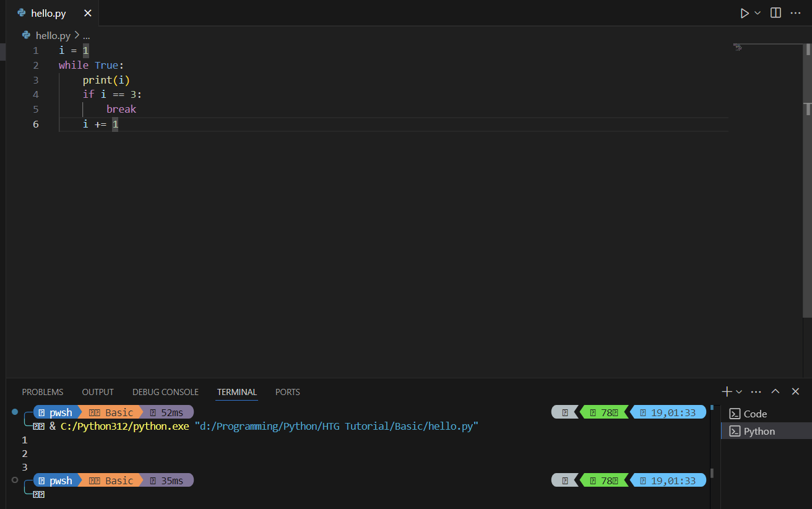Maximize the terminal panel size
Screen dimensions: 812x509
[775, 391]
